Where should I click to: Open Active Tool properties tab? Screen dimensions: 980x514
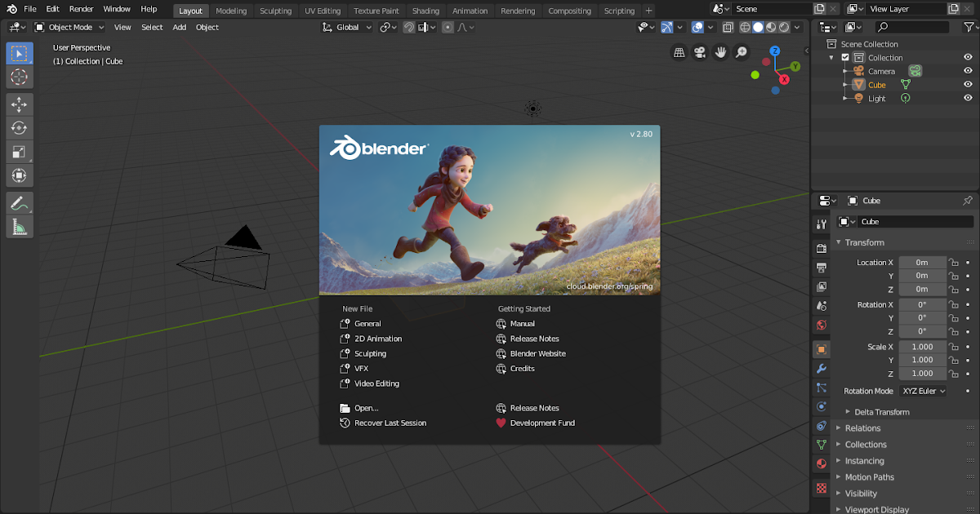pos(822,224)
